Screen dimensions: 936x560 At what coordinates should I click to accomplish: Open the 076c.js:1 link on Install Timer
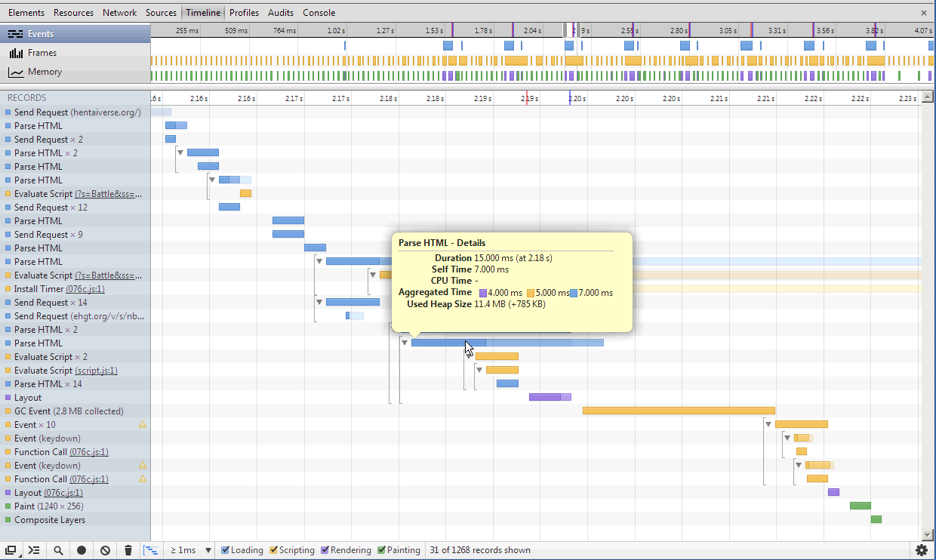85,289
